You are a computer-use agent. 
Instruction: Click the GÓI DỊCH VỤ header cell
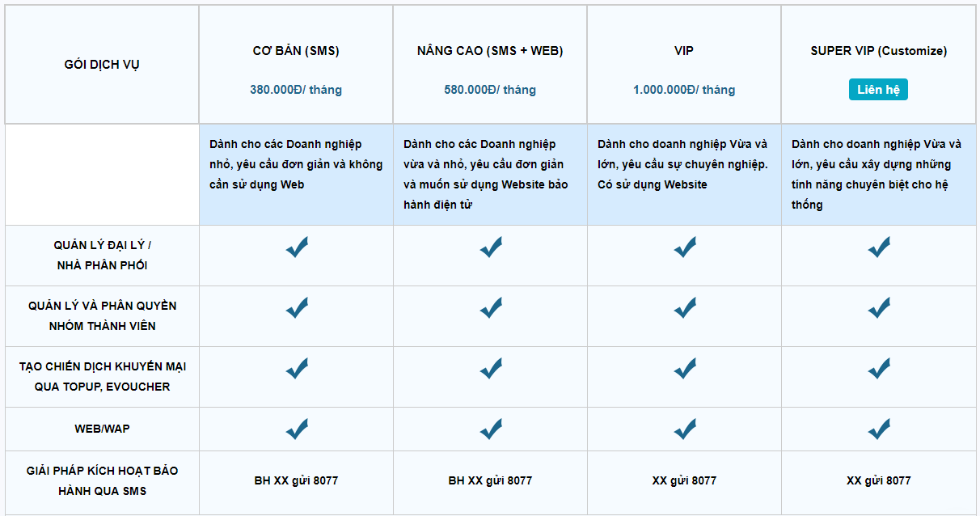(102, 65)
